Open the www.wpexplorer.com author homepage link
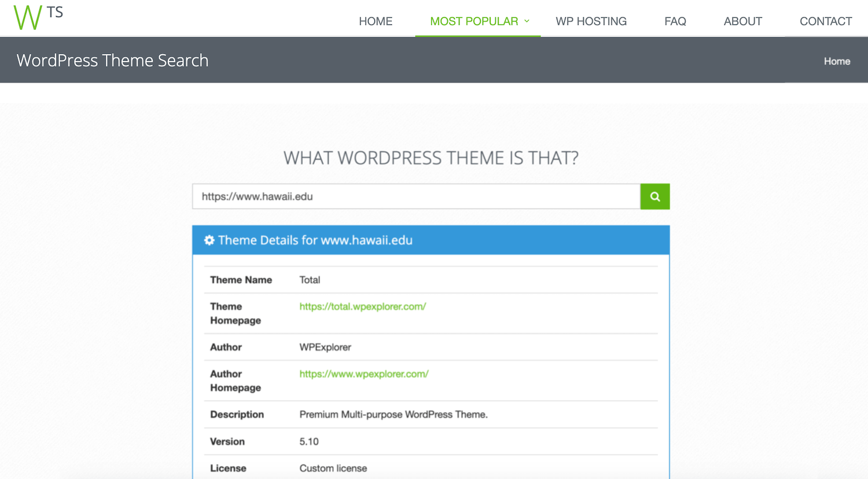 [x=364, y=374]
